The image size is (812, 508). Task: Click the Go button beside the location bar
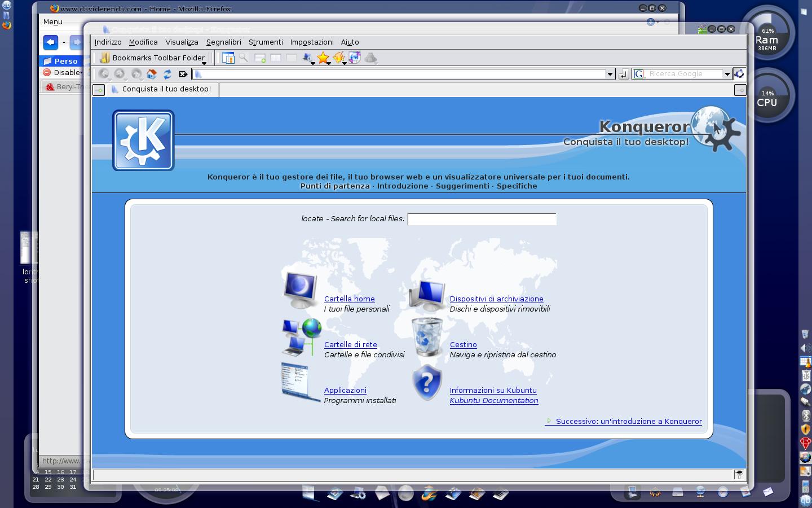(623, 74)
